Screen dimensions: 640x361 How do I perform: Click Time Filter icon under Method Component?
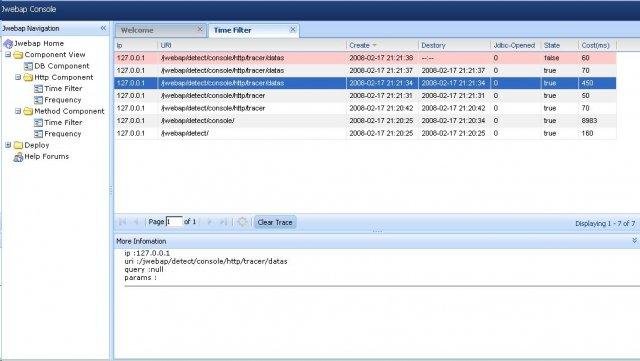pyautogui.click(x=38, y=123)
